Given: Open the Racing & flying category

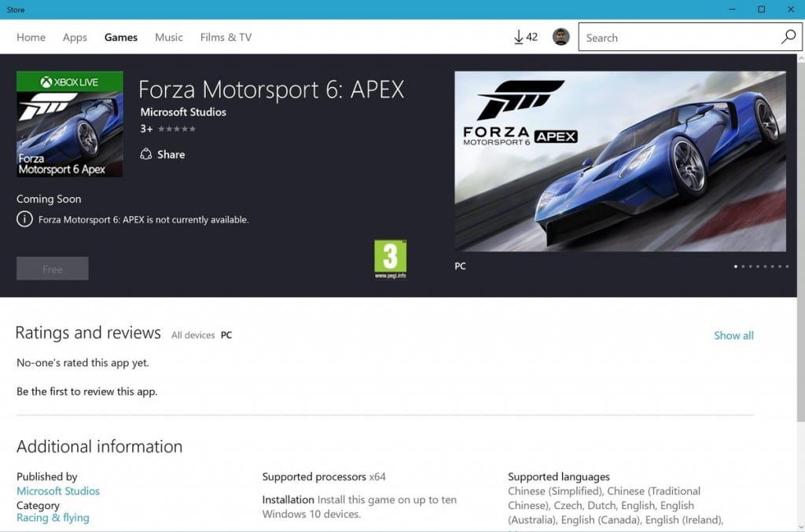Looking at the screenshot, I should tap(53, 518).
